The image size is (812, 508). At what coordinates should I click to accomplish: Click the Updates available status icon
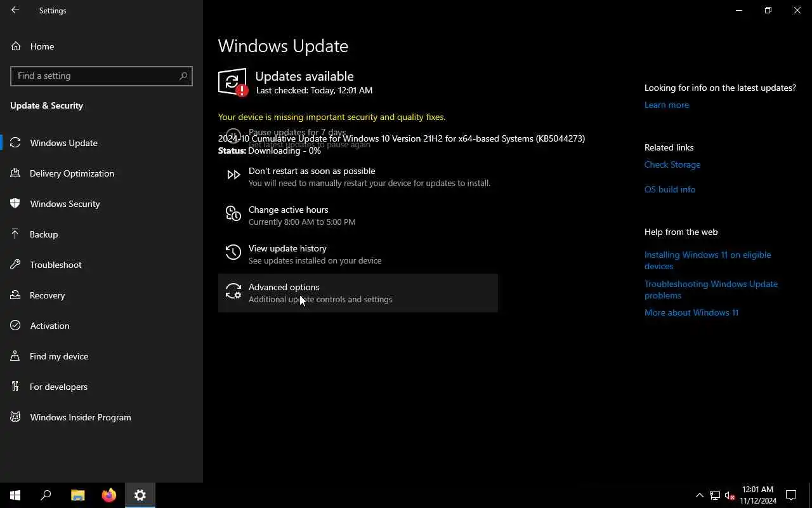[233, 83]
